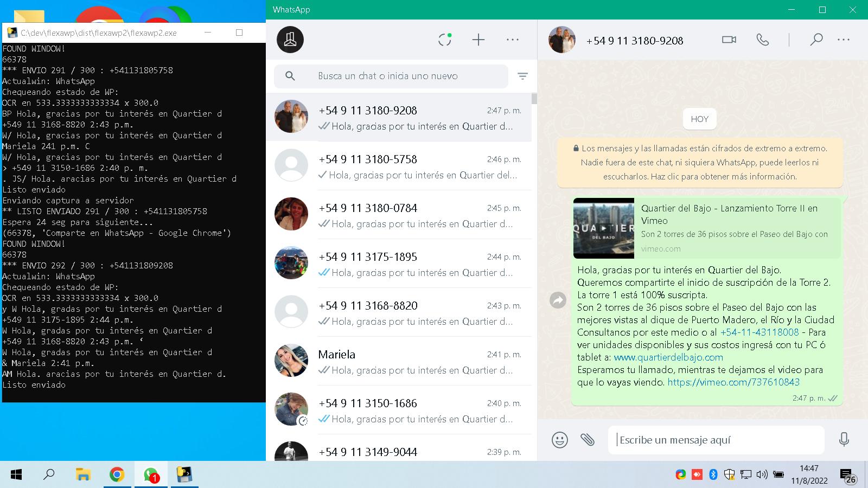Screen dimensions: 868x488
Task: Open the unread chats filter icon
Action: (x=522, y=76)
